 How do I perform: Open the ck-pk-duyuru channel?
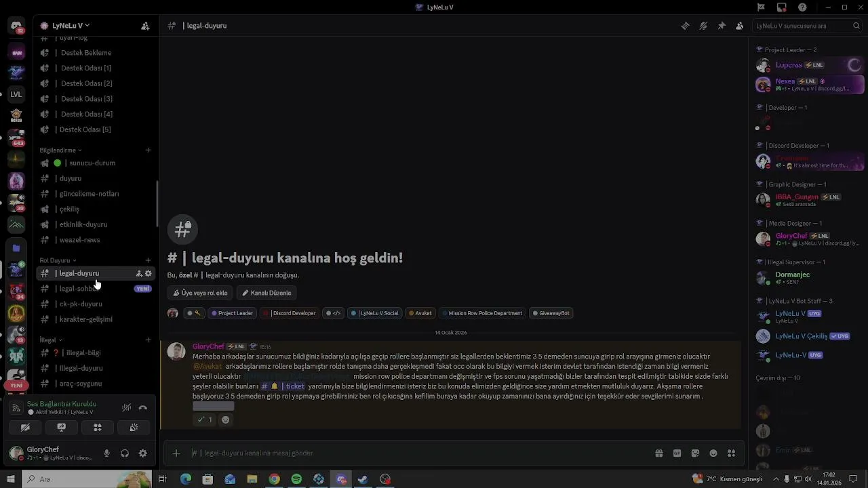[96, 304]
